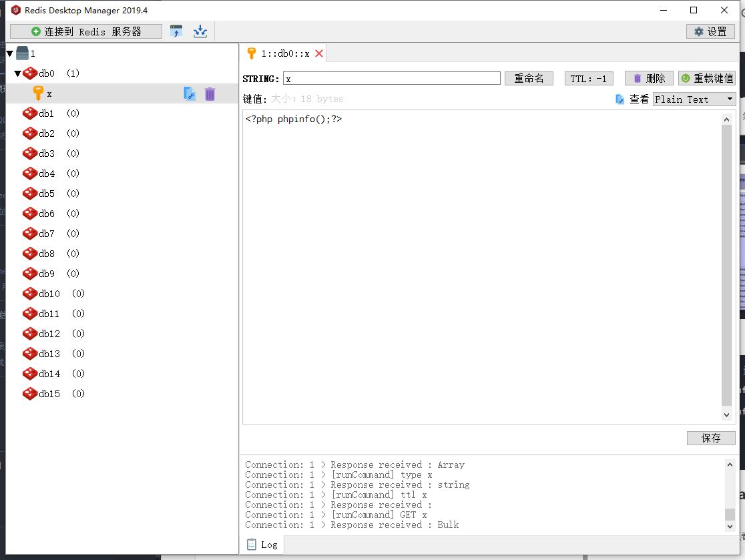Close the 1::db0::x tab
Viewport: 745px width, 560px height.
click(319, 53)
